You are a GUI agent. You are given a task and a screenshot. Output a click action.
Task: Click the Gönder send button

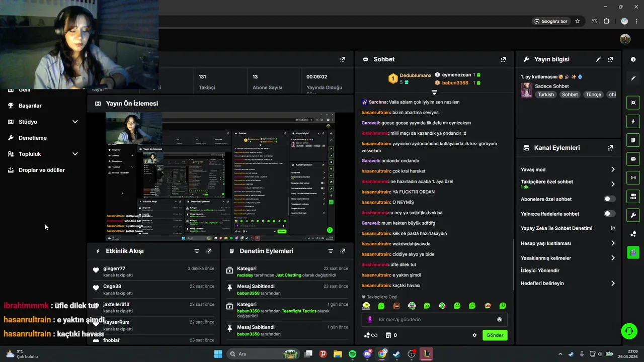[x=495, y=335]
